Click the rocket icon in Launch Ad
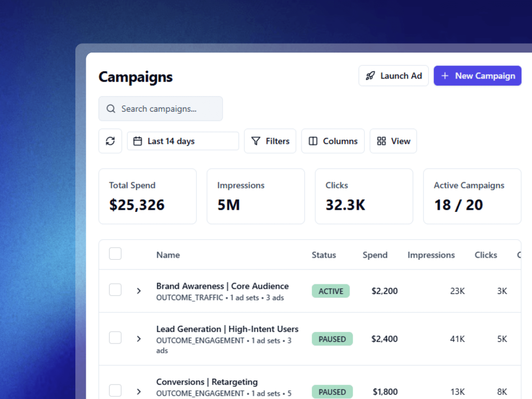The image size is (532, 399). 370,76
